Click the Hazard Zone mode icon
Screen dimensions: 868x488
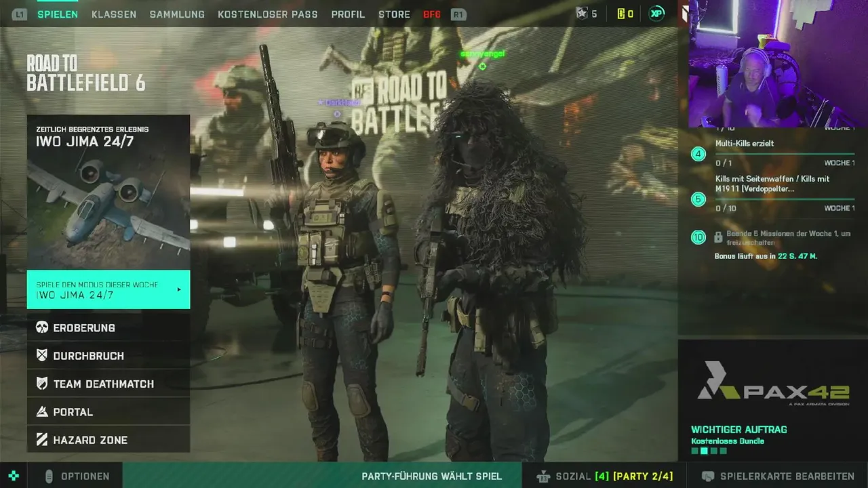(x=42, y=440)
